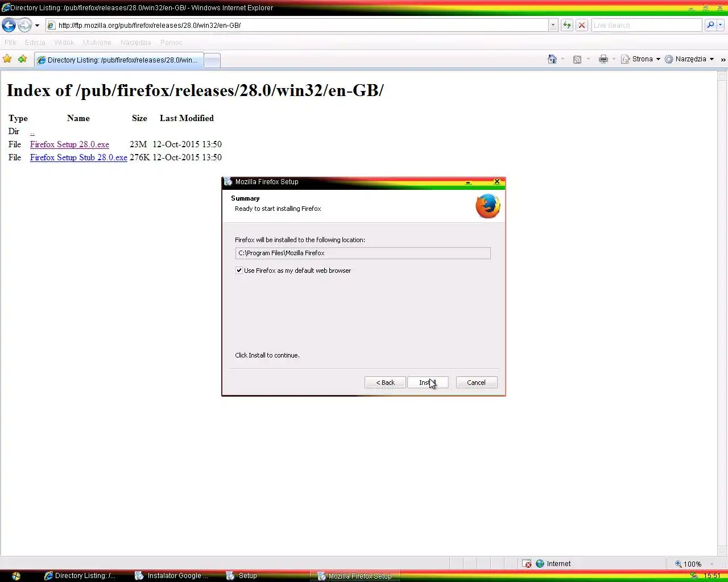Image resolution: width=728 pixels, height=582 pixels.
Task: Click the Install button
Action: coord(428,383)
